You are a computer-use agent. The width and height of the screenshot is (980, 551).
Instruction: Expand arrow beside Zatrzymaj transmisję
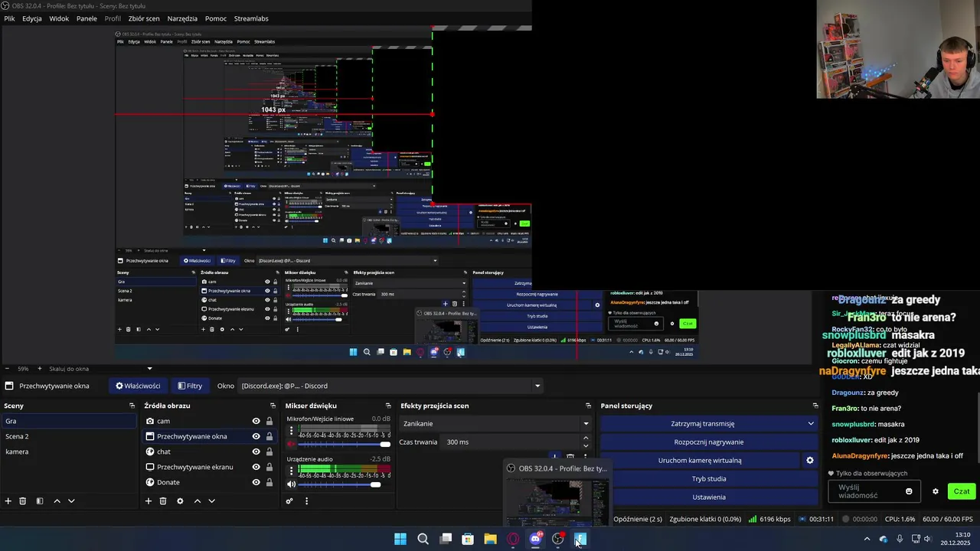click(811, 424)
